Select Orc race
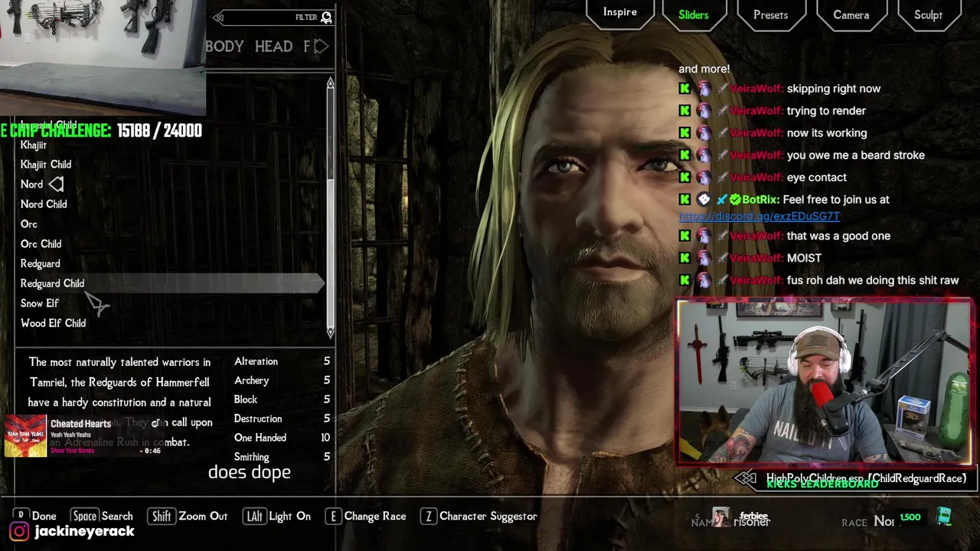Screen dimensions: 980x551 pos(29,224)
